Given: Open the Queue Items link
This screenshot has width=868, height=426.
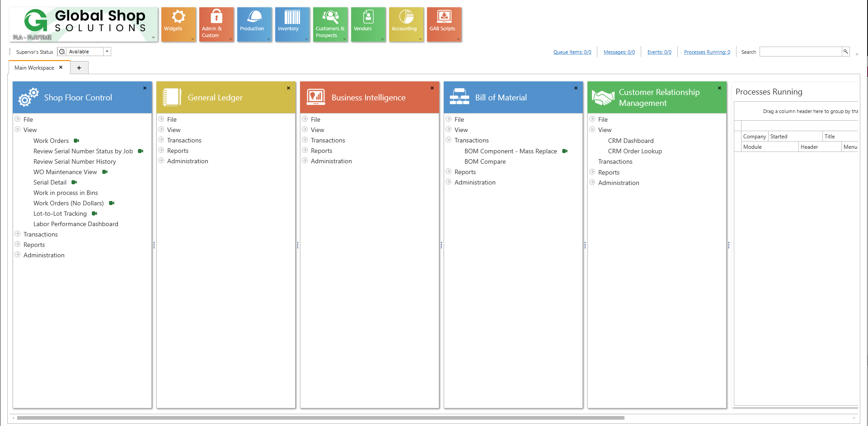Looking at the screenshot, I should 572,52.
